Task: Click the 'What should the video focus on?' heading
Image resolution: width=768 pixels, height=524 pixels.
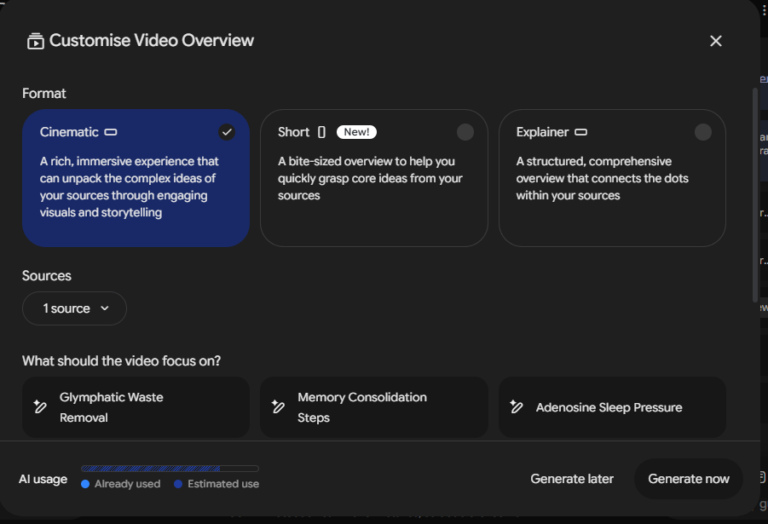Action: [121, 361]
